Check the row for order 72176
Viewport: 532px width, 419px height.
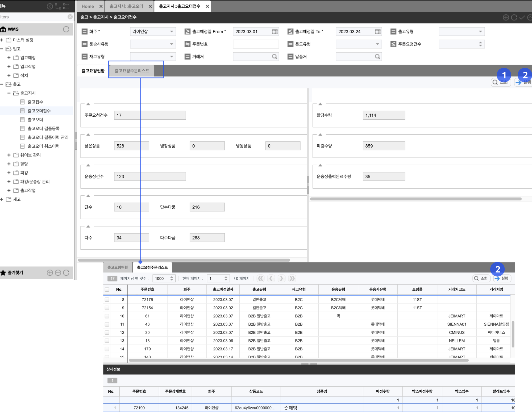point(107,300)
